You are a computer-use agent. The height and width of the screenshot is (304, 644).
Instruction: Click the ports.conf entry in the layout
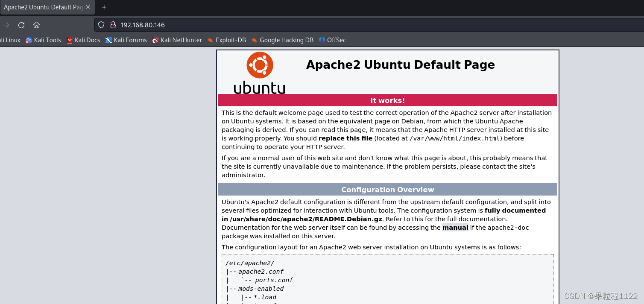tap(274, 280)
